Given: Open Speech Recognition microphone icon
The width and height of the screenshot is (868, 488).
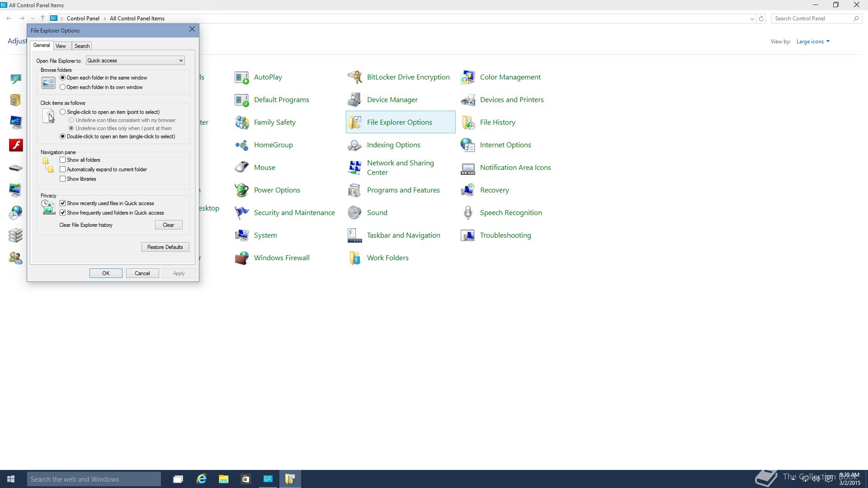Looking at the screenshot, I should 468,213.
